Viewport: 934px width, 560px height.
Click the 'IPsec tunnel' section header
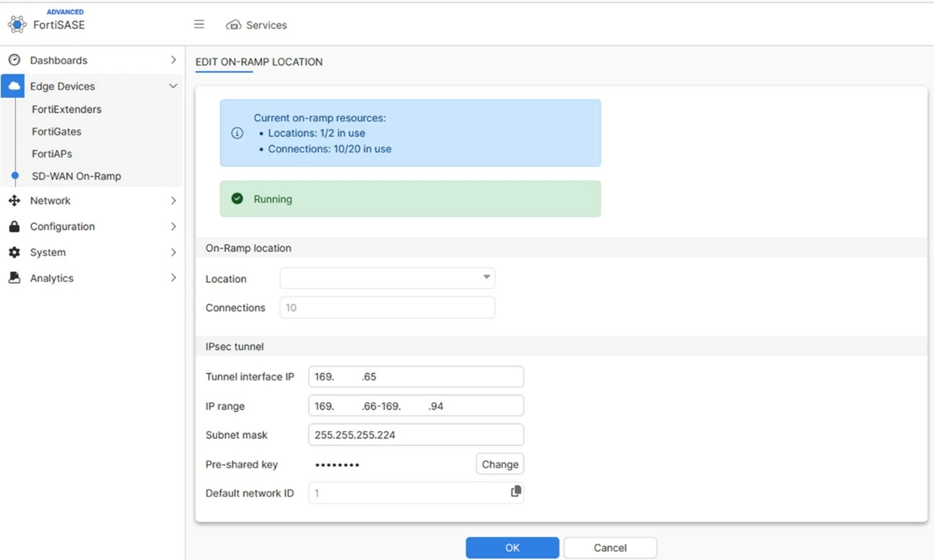tap(235, 347)
